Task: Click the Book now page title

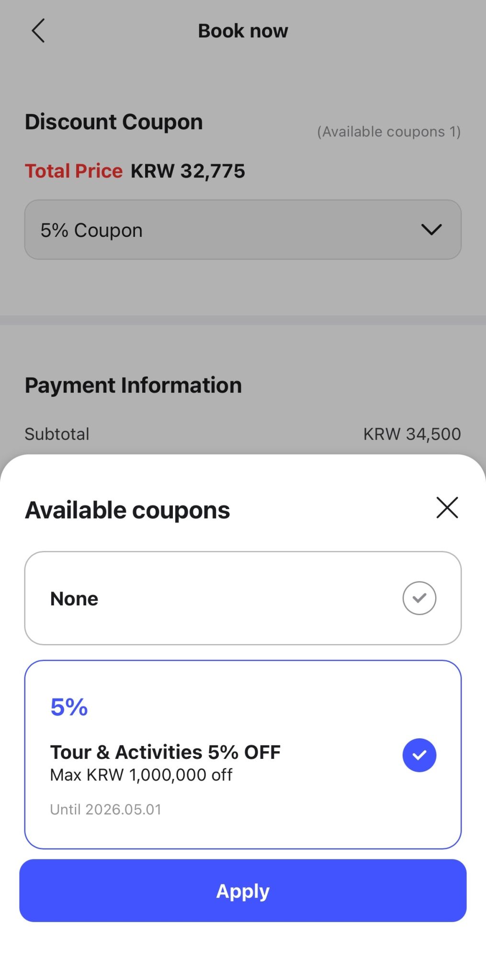Action: (x=243, y=31)
